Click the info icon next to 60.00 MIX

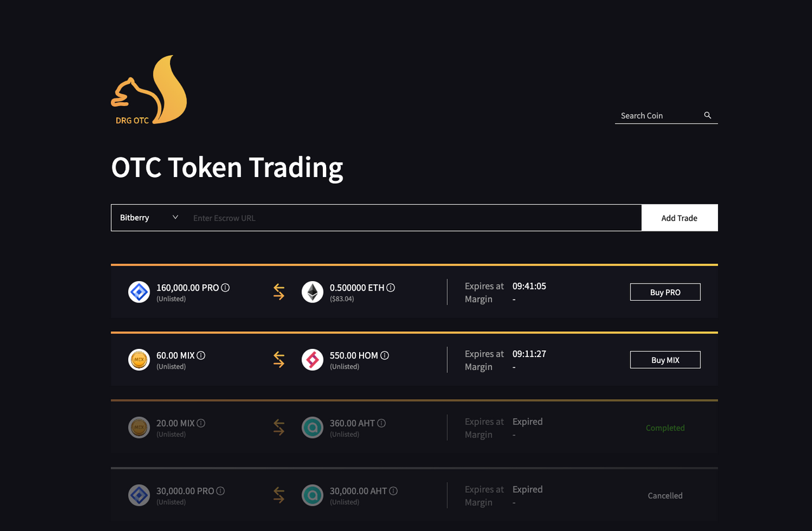[201, 355]
